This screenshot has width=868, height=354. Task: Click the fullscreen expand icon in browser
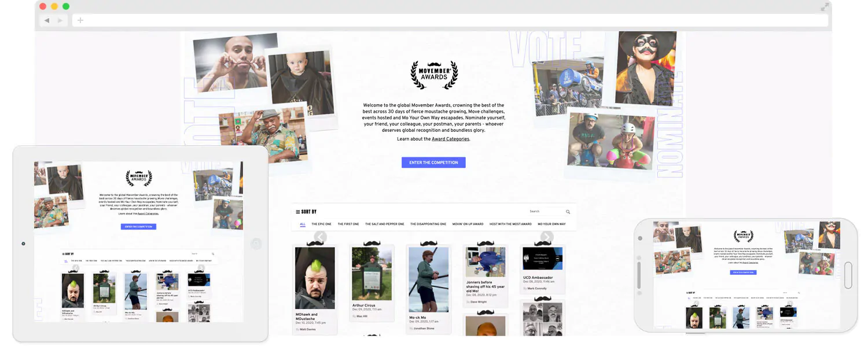[x=825, y=7]
